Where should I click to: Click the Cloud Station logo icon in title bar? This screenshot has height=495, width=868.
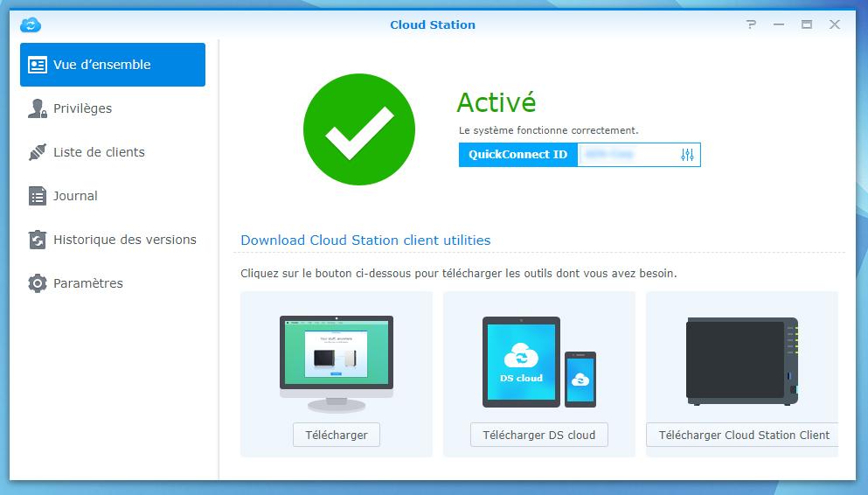(31, 24)
